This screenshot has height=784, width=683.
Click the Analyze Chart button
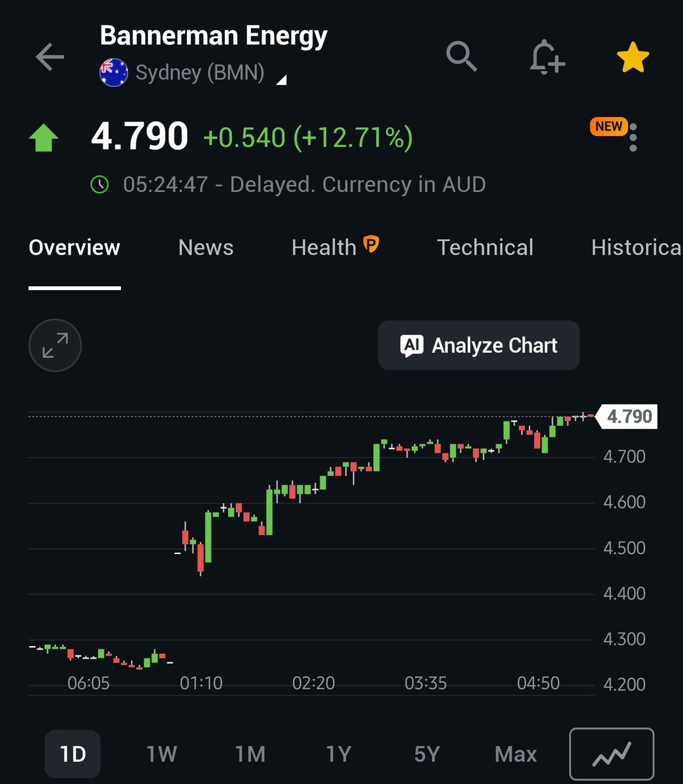478,345
